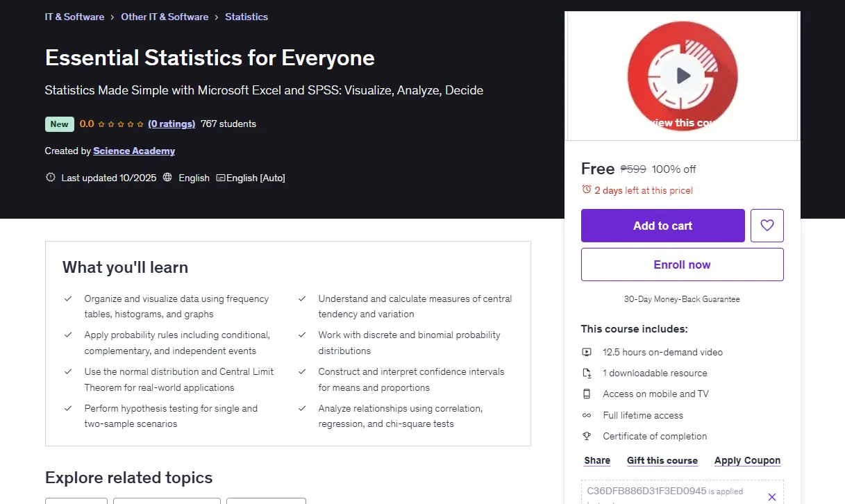Click checkmark beside 'Organize and visualize data'
Image resolution: width=845 pixels, height=504 pixels.
[x=68, y=299]
